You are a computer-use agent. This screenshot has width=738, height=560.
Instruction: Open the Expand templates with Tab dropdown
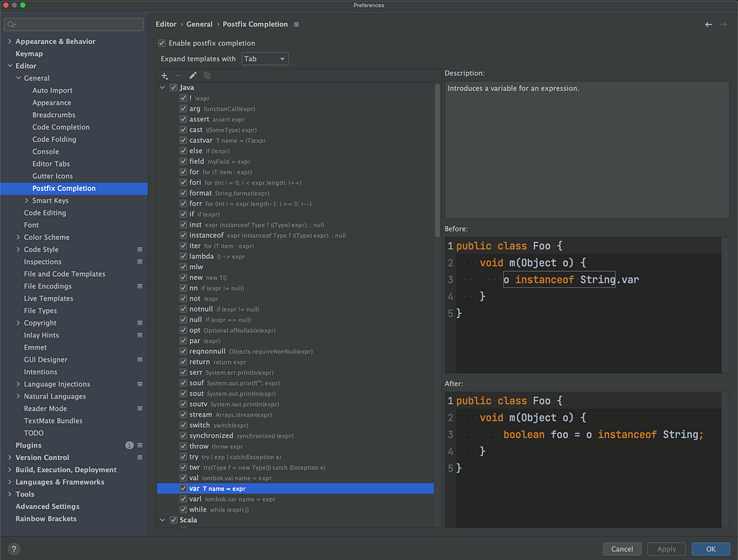[x=265, y=59]
